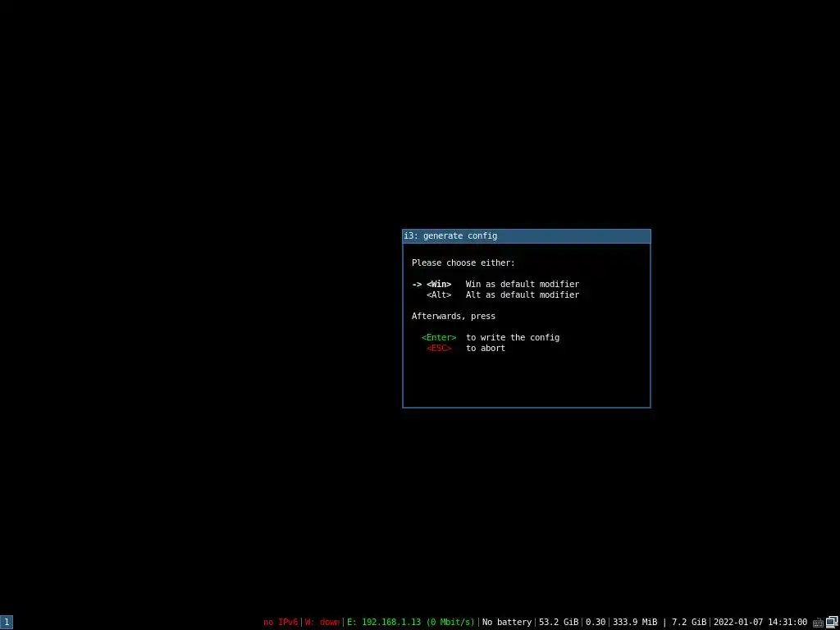Click the 2022-01-07 14:31:00 clock

pos(760,622)
